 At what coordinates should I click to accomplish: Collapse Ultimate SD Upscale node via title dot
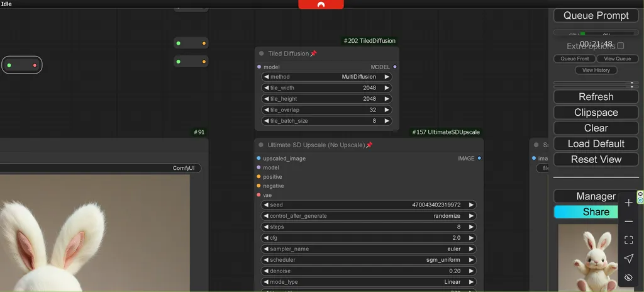[261, 145]
